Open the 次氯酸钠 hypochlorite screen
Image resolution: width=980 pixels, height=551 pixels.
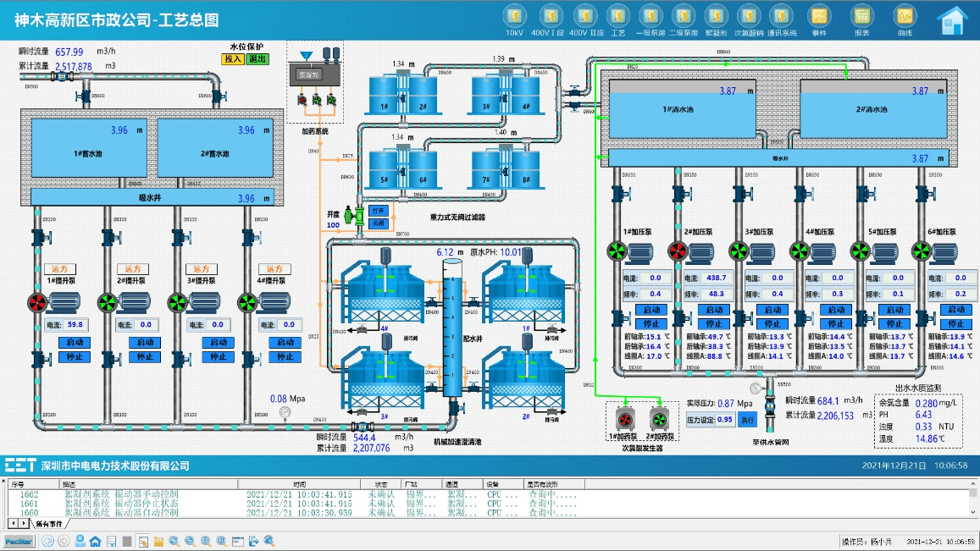(x=748, y=18)
